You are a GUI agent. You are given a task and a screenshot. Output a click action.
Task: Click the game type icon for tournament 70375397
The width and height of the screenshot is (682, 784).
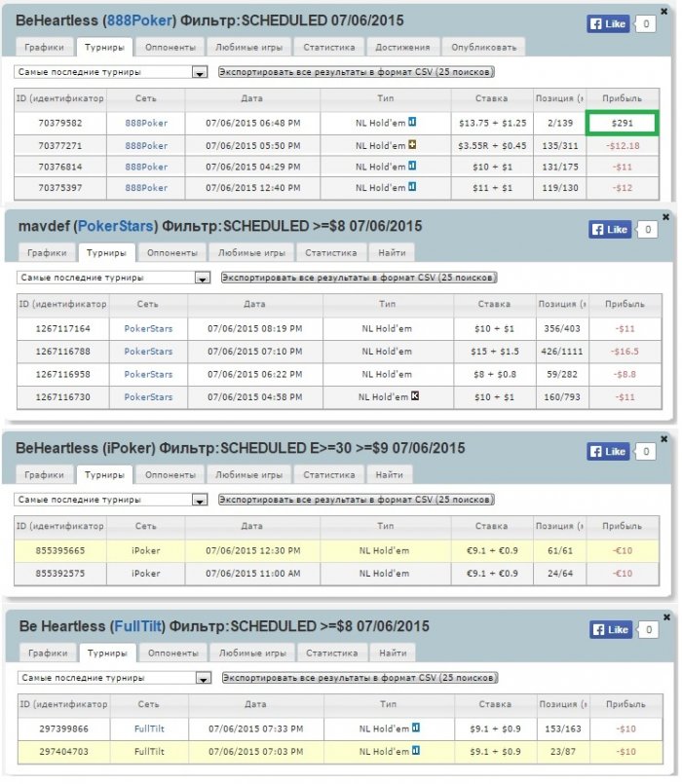click(412, 186)
